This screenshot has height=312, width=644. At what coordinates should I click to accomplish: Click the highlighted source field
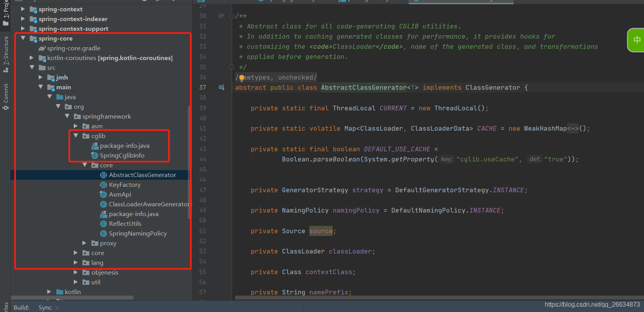[x=321, y=231]
